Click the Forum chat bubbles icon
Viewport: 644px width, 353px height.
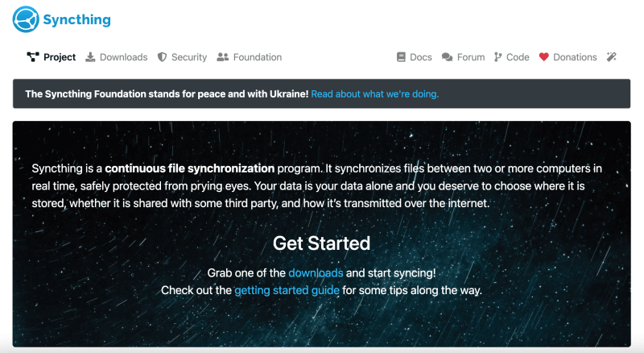447,57
